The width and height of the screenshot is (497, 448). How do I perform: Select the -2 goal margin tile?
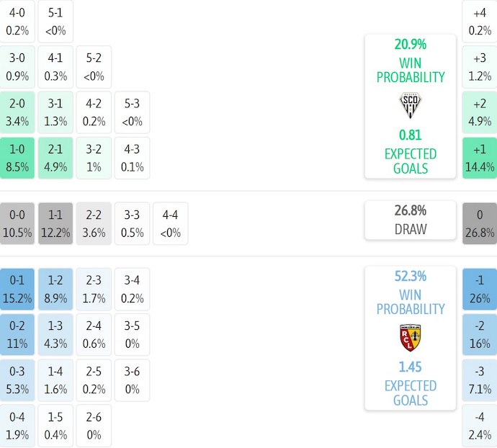click(480, 334)
